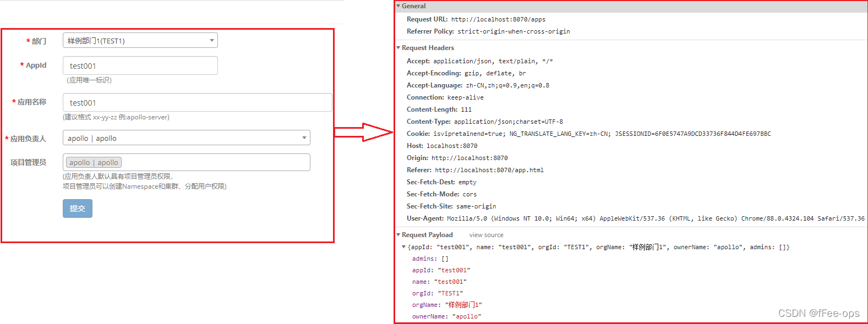This screenshot has width=868, height=324.
Task: Select the Accept-Language header line
Action: 478,85
